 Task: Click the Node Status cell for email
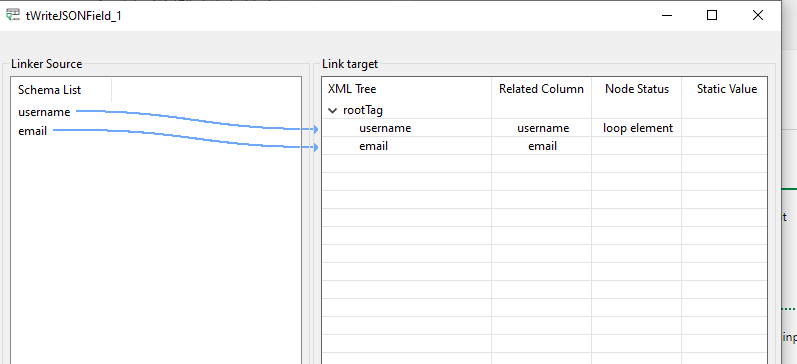[x=637, y=146]
